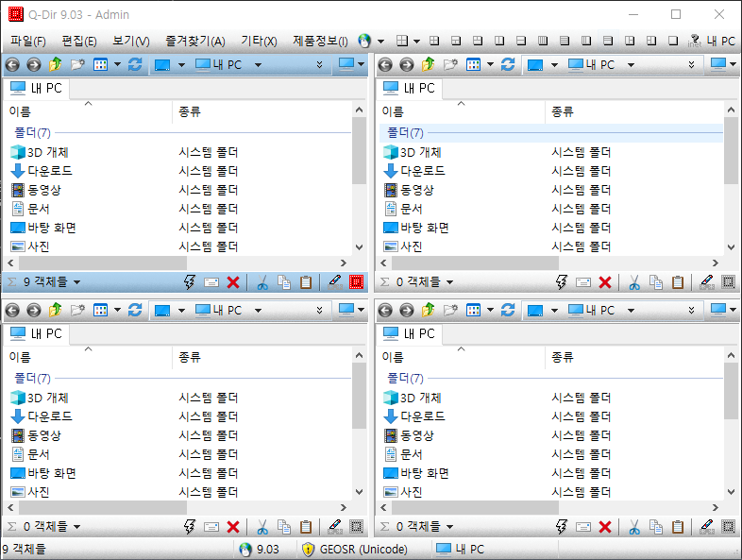Switch to two stacked horizontal panes layout
The image size is (742, 560).
pyautogui.click(x=521, y=42)
